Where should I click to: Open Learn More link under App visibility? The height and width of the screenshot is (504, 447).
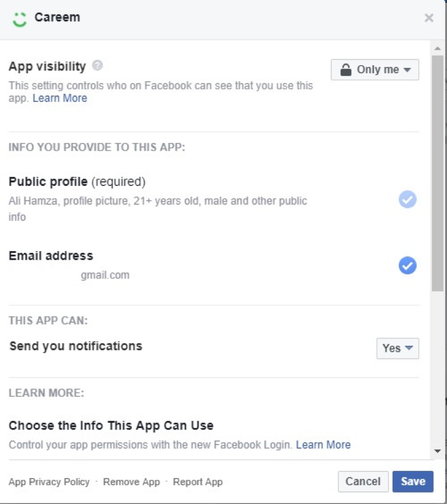(x=60, y=98)
